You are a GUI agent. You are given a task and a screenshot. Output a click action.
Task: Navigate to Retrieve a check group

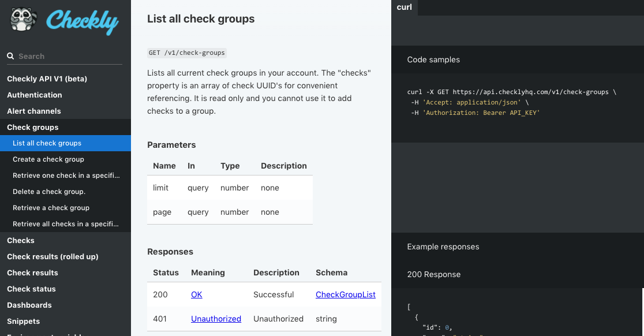click(51, 208)
